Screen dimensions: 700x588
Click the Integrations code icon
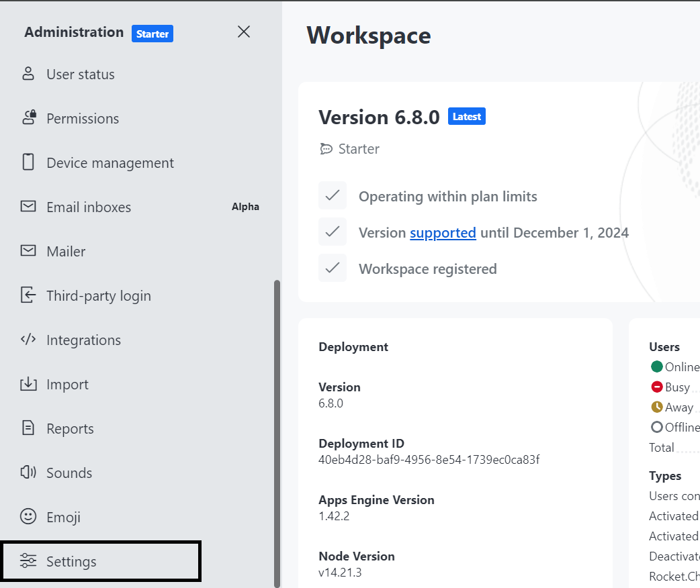point(28,339)
